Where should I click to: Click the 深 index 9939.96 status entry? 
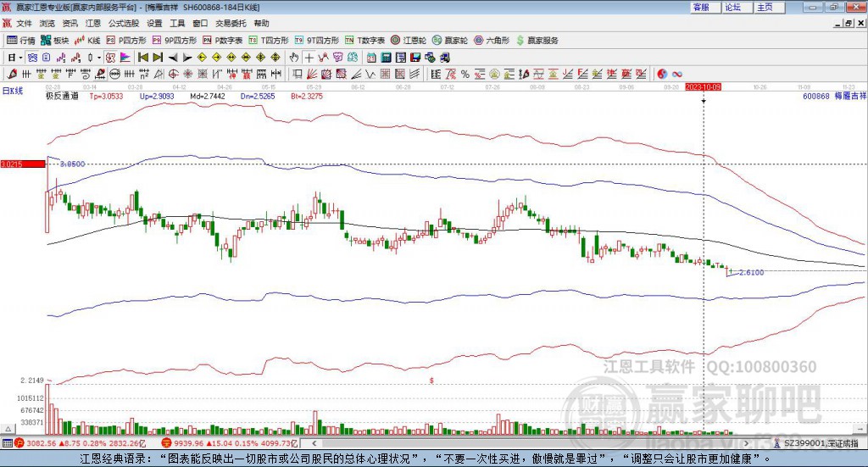230,443
